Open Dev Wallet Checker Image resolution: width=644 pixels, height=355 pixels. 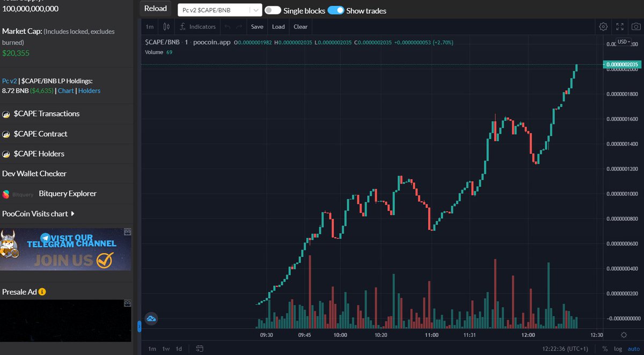34,174
